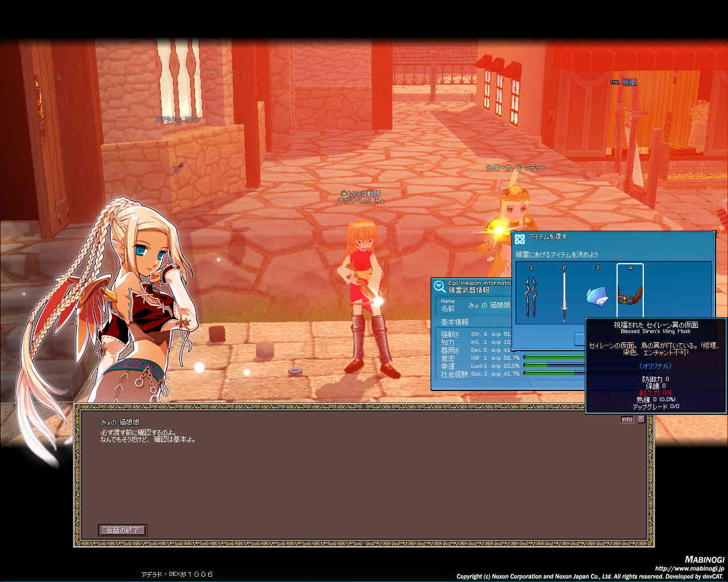This screenshot has height=582, width=728.
Task: Select the Siren's Wing Mask in slot 4
Action: tap(630, 296)
